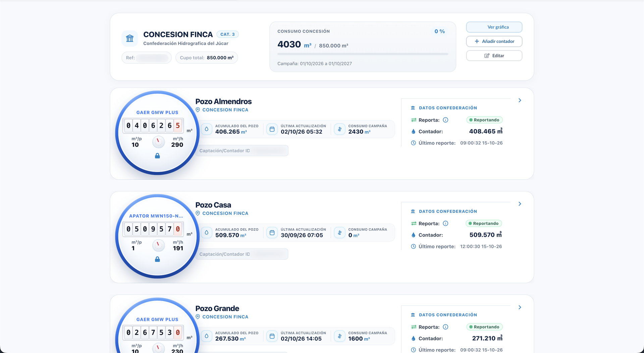Click water drop icon in Pozo Casa acumulado
Viewport: 644px width, 353px height.
(207, 233)
